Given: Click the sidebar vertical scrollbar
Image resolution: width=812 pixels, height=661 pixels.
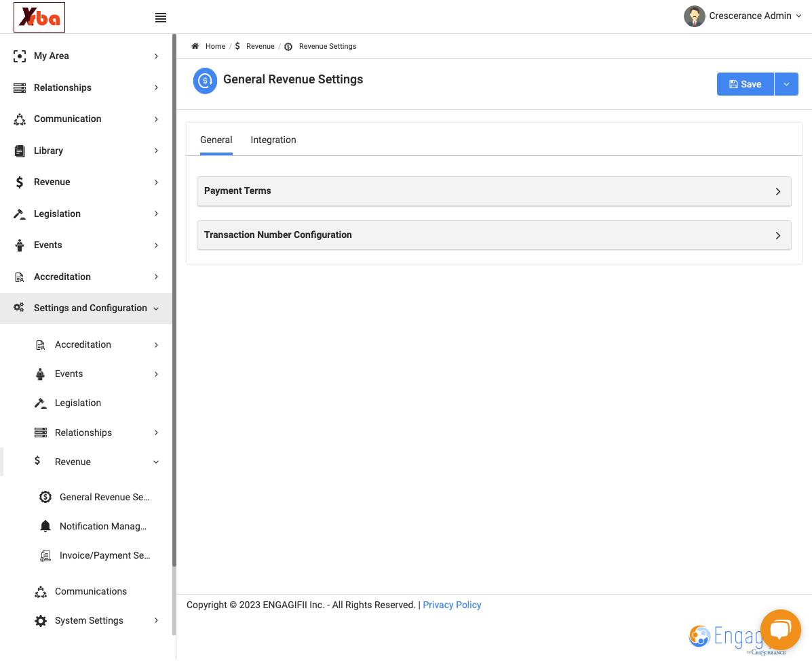Looking at the screenshot, I should (x=174, y=300).
